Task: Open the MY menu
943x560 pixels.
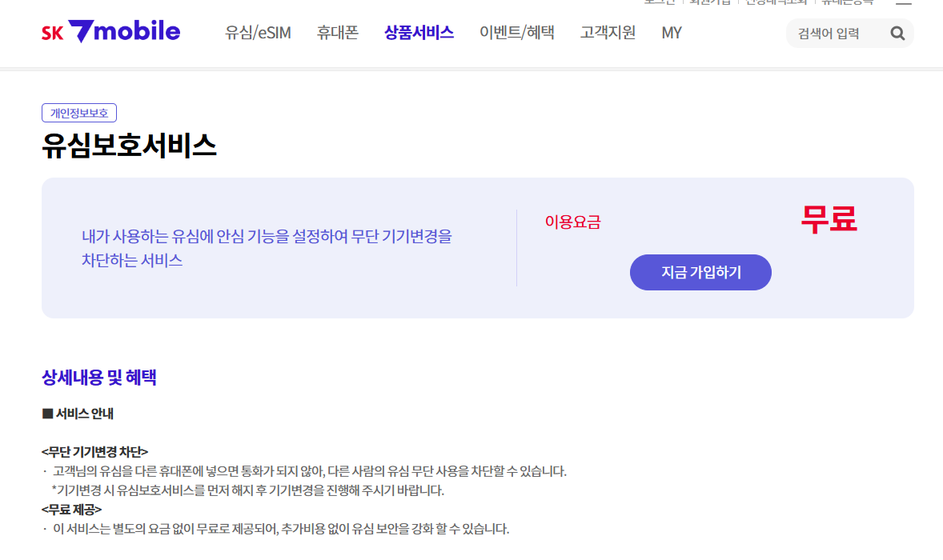Action: 672,33
